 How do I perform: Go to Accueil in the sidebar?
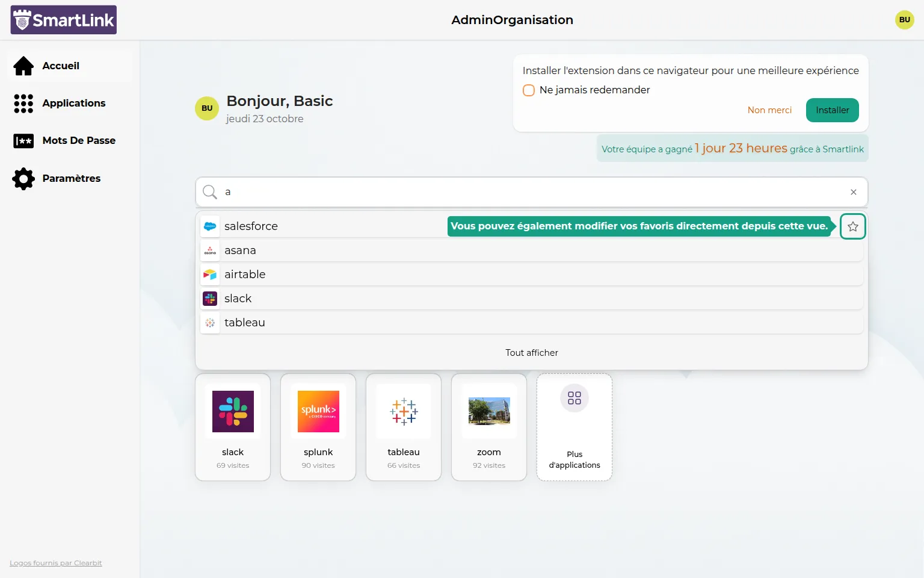coord(60,66)
